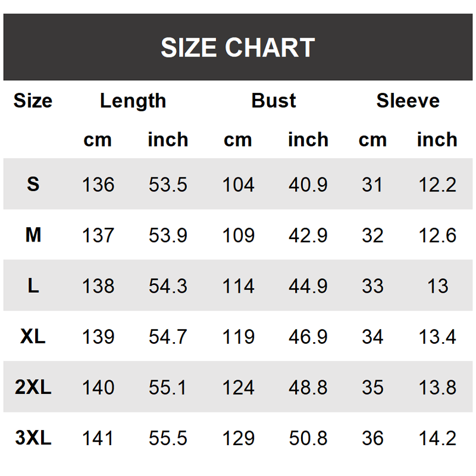Click the inch subheader under Sleeve
The width and height of the screenshot is (476, 476).
pyautogui.click(x=437, y=140)
